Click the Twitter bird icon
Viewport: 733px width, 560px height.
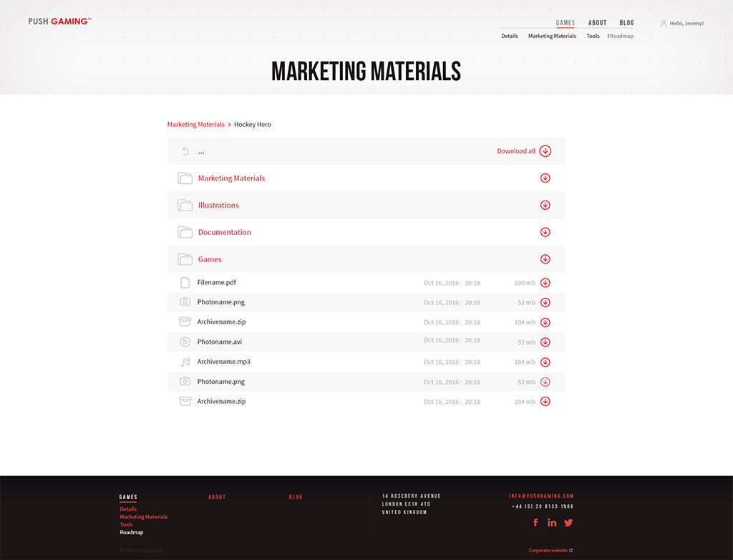568,523
